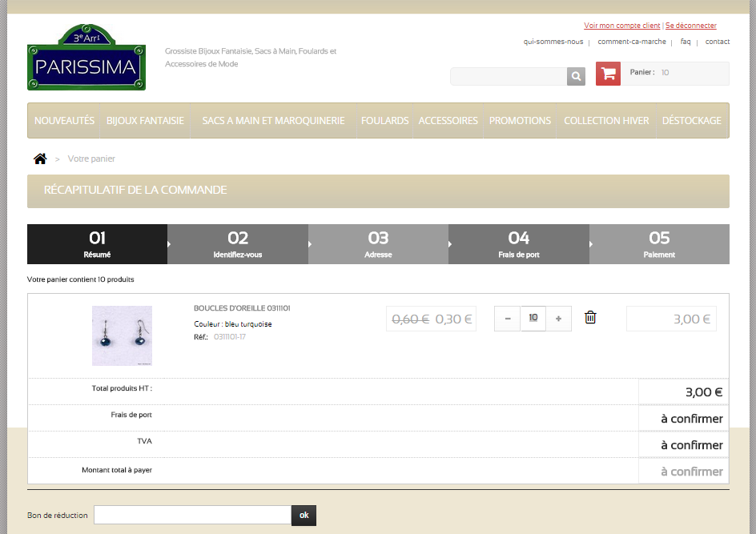Go to step 02 Identifiez-vous

coord(238,244)
